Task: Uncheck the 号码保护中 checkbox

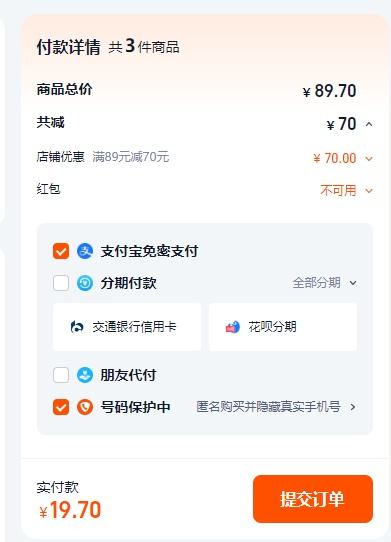Action: click(x=61, y=407)
